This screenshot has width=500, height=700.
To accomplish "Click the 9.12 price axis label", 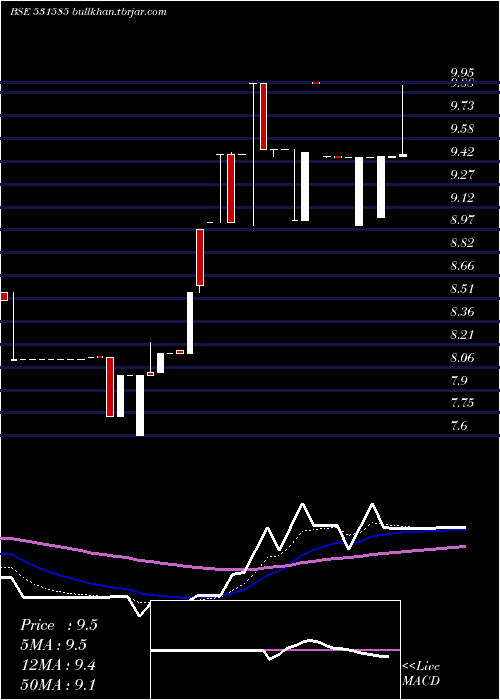I will coord(462,197).
